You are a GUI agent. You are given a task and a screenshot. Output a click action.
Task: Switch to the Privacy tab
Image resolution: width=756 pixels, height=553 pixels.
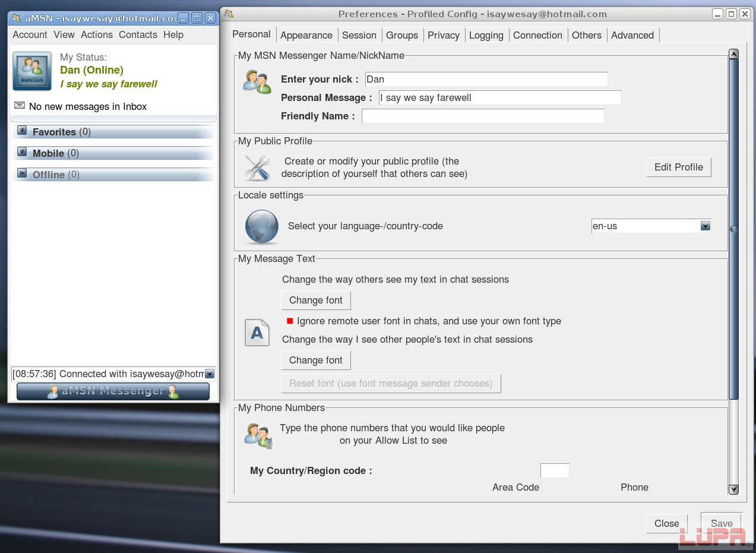444,35
